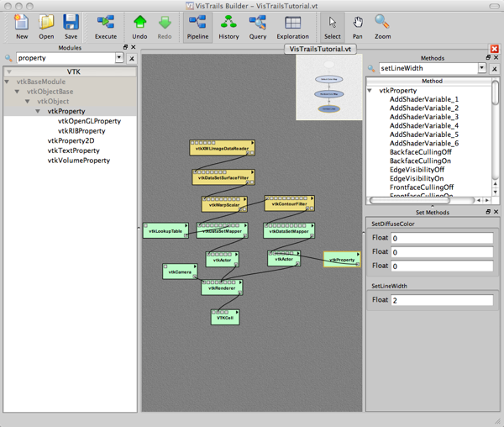The height and width of the screenshot is (427, 504).
Task: Click the pipeline overview thumbnail
Action: click(x=328, y=87)
